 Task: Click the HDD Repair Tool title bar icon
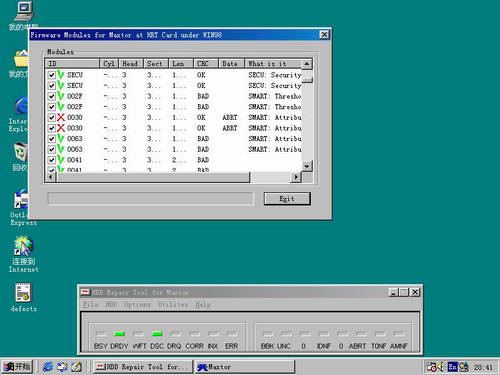click(x=85, y=292)
